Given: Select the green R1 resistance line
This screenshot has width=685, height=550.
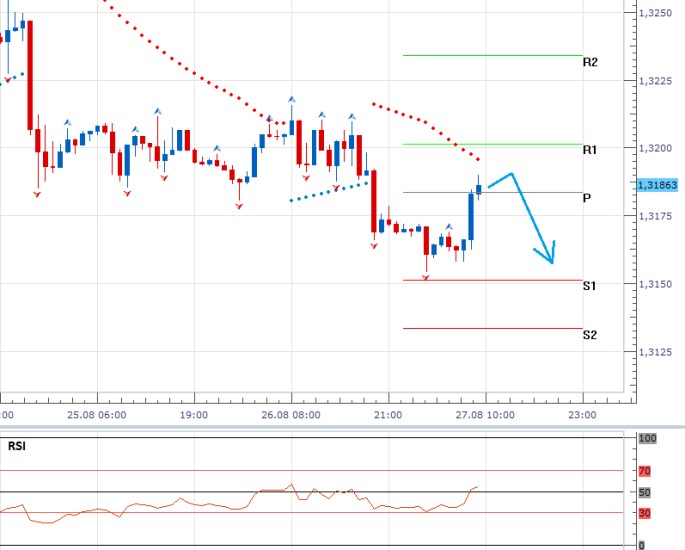Looking at the screenshot, I should pos(492,144).
